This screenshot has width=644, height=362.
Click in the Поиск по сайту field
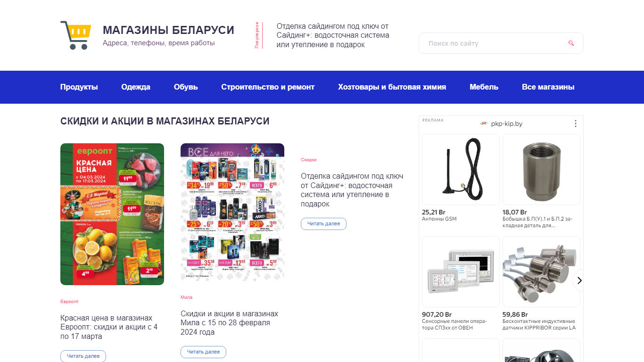501,43
